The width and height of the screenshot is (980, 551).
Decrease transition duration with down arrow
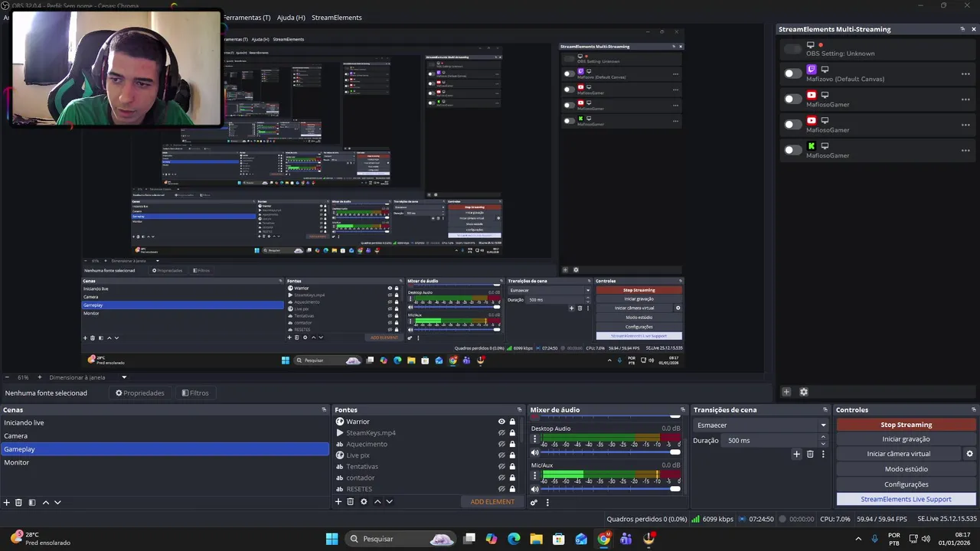coord(823,444)
